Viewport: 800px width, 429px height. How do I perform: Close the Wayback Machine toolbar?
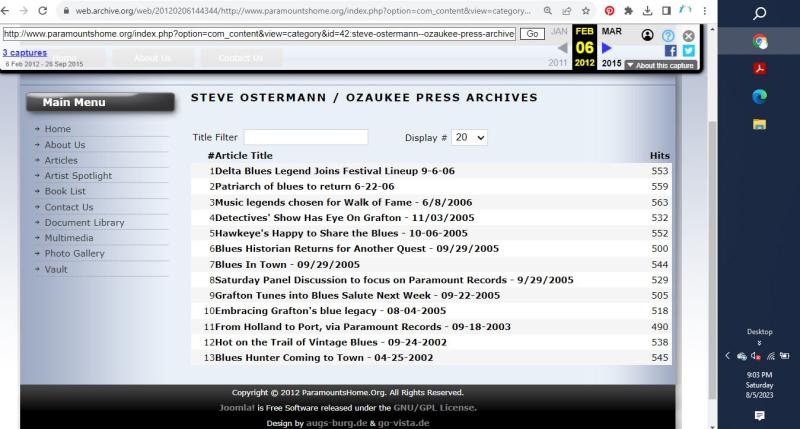[x=687, y=34]
